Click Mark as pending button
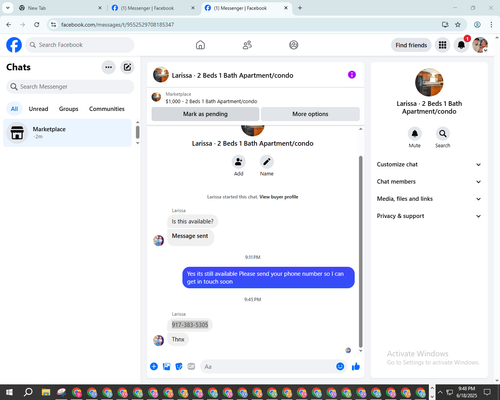Viewport: 500px width, 400px height. 205,114
